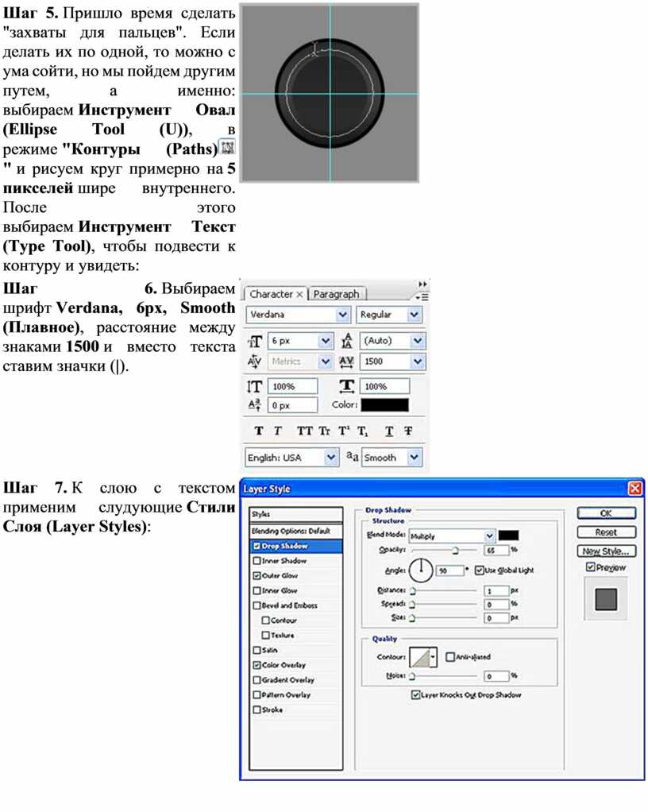Click the Faux Italic T icon
Viewport: 648px width, 812px height.
pyautogui.click(x=278, y=431)
